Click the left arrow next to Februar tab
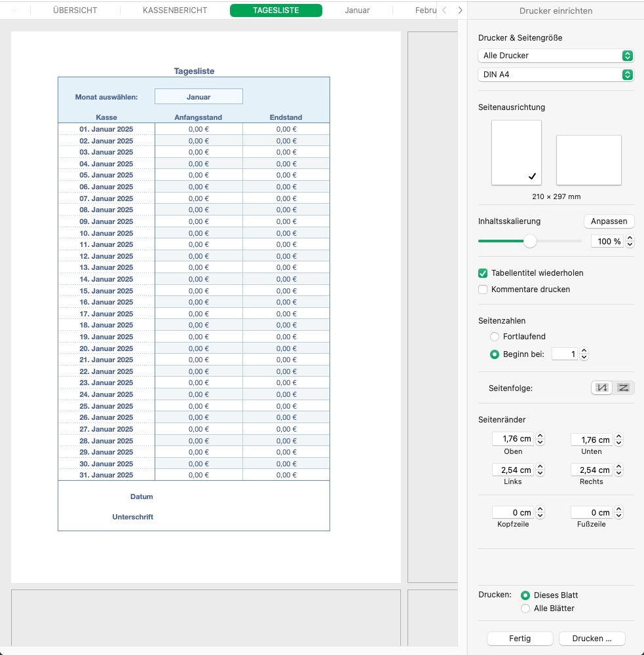The image size is (644, 655). pos(444,10)
